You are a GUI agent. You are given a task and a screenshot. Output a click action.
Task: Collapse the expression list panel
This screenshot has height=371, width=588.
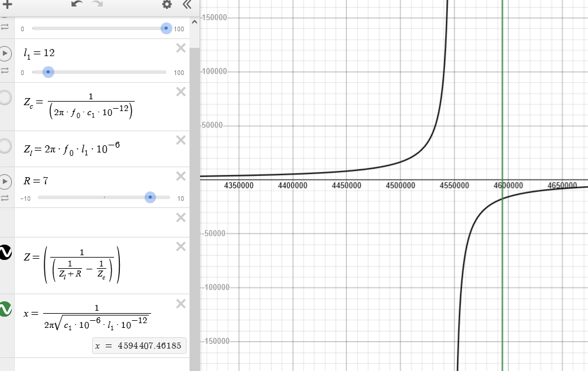click(187, 5)
